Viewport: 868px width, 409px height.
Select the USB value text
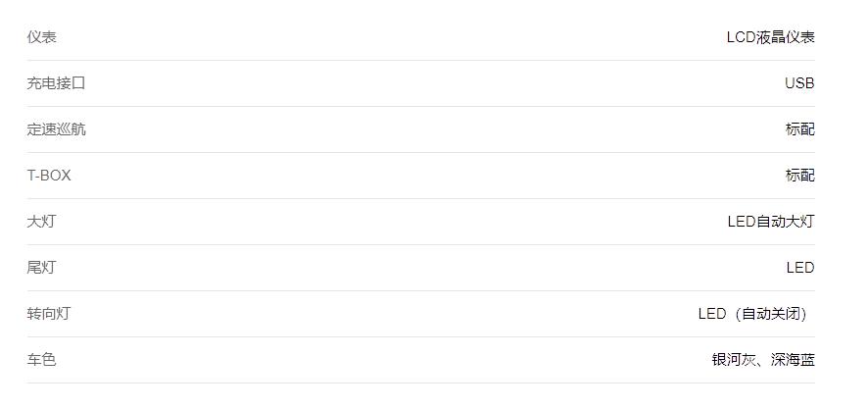click(799, 83)
